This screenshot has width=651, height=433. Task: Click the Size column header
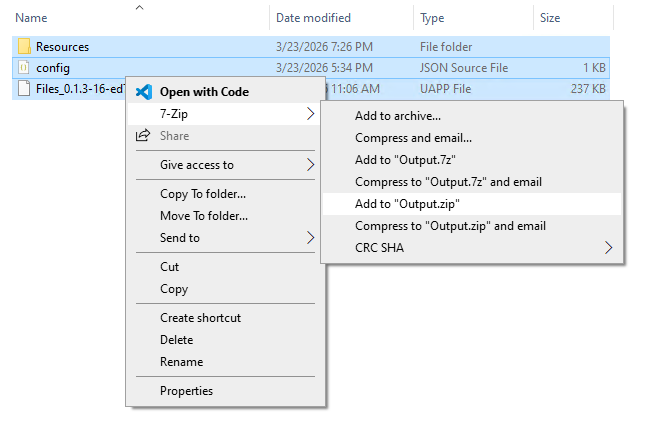pos(550,18)
